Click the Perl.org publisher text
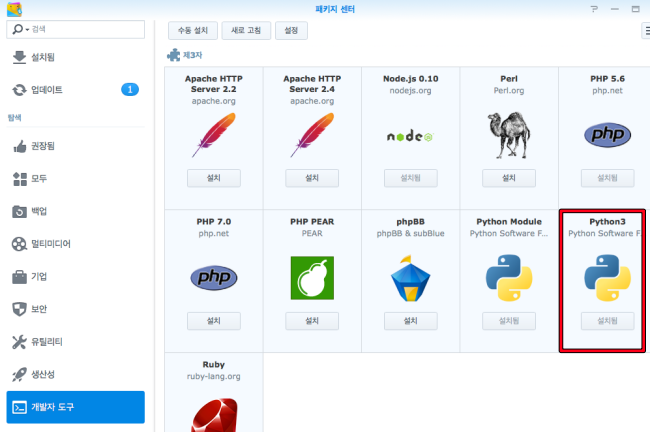This screenshot has width=650, height=432. pos(509,90)
